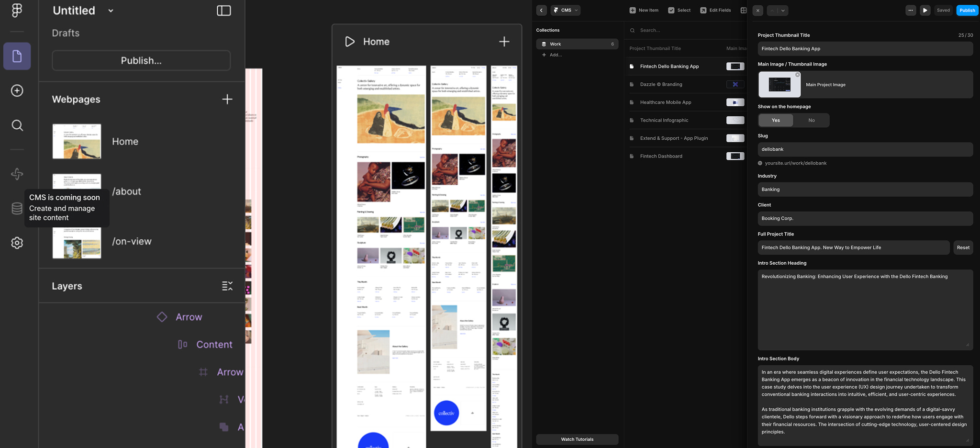Click the plus icon beside Add...
The height and width of the screenshot is (448, 980).
[544, 55]
